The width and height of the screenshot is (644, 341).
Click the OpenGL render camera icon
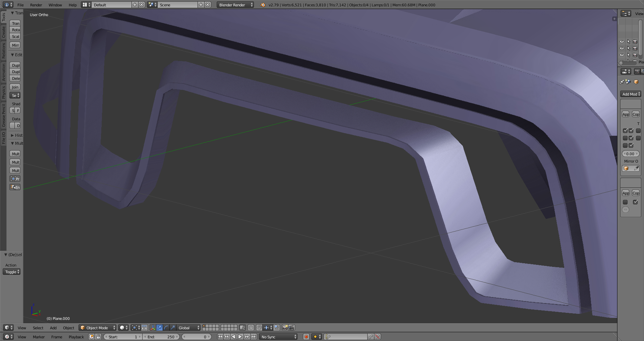pos(285,328)
